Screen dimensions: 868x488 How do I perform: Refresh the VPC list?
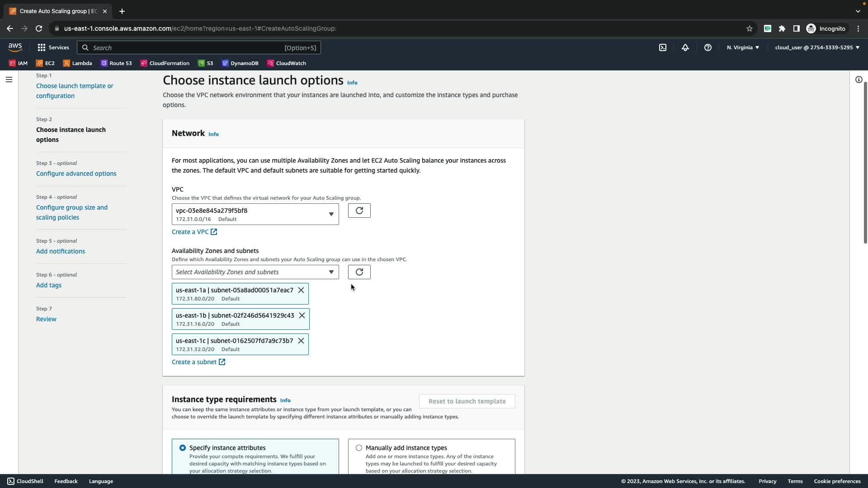point(359,211)
